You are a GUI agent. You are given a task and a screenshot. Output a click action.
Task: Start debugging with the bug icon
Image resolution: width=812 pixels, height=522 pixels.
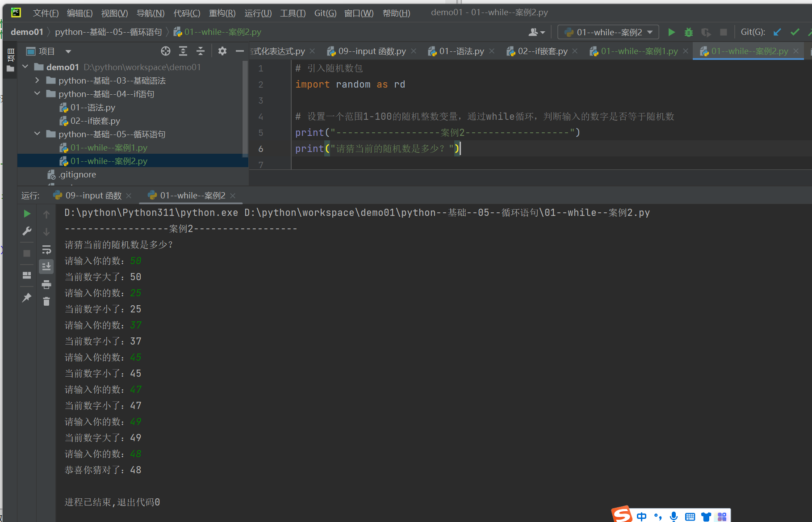[x=689, y=32]
